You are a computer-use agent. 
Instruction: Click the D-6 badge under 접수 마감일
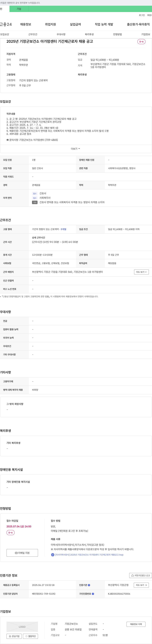click(10, 533)
